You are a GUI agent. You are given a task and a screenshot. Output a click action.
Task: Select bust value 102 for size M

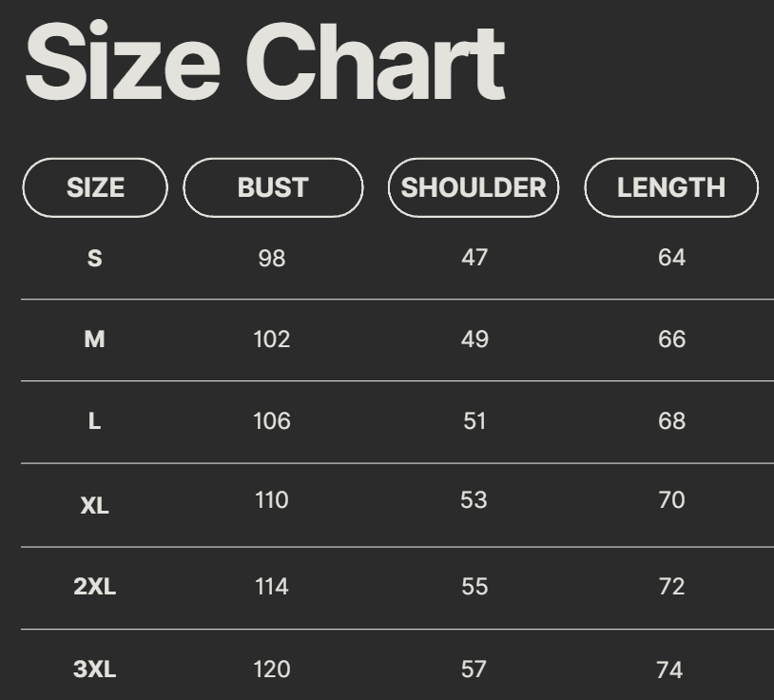[272, 340]
